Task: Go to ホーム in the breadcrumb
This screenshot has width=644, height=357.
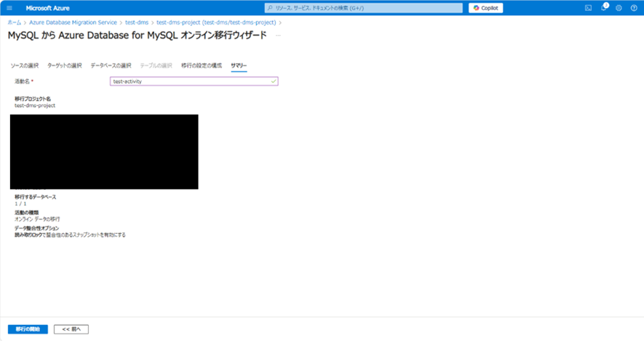Action: (x=14, y=23)
